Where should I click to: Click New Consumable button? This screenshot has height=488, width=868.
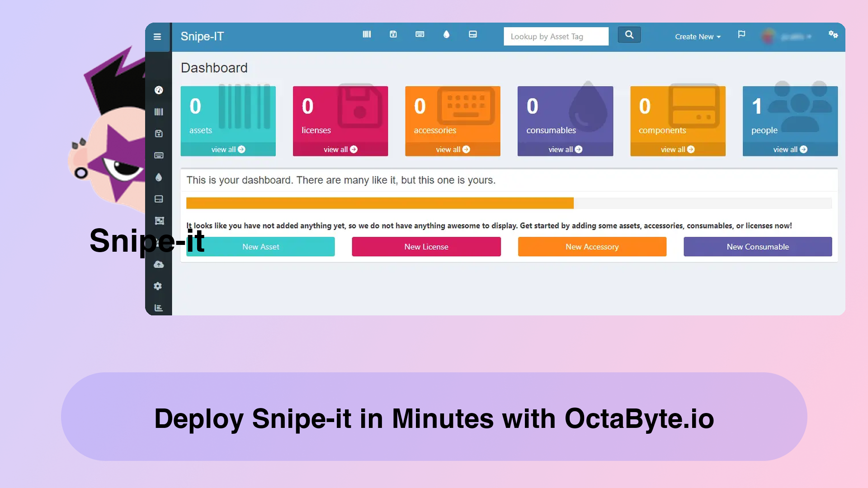pyautogui.click(x=758, y=246)
